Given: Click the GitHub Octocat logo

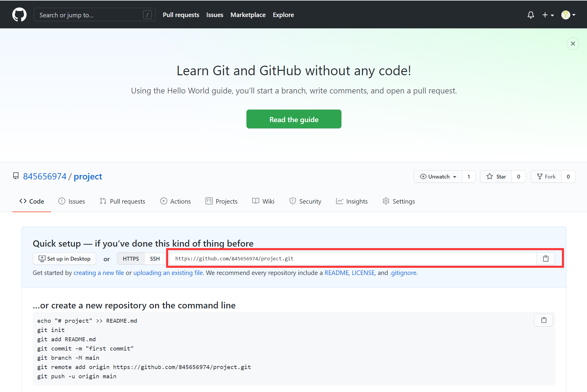Looking at the screenshot, I should click(19, 15).
